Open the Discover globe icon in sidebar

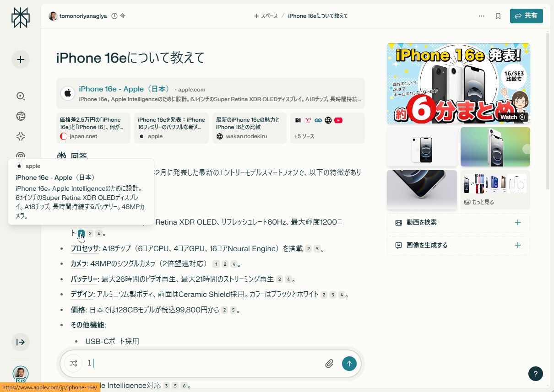(20, 116)
